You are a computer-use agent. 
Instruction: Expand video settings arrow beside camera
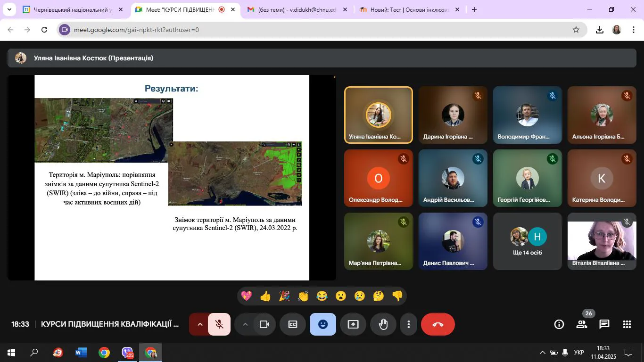(x=245, y=324)
